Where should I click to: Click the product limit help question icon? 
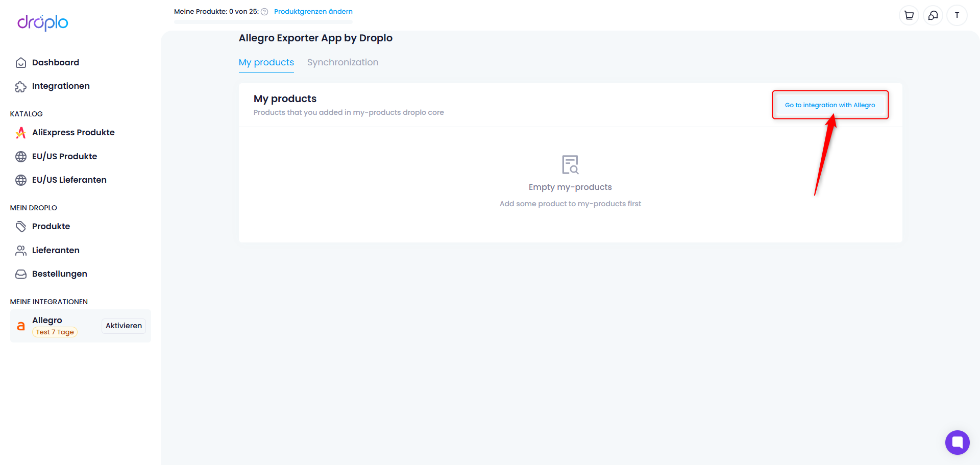click(264, 12)
